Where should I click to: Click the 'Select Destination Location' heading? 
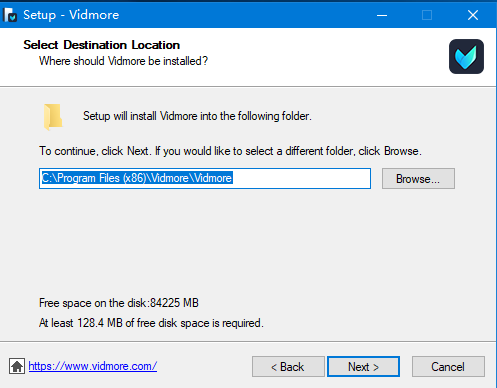tap(102, 45)
